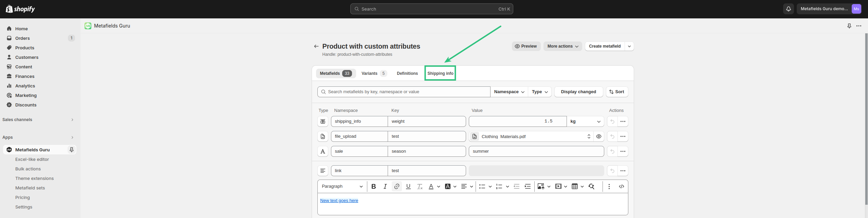The width and height of the screenshot is (868, 218).
Task: Click the increase indent icon
Action: pyautogui.click(x=528, y=186)
